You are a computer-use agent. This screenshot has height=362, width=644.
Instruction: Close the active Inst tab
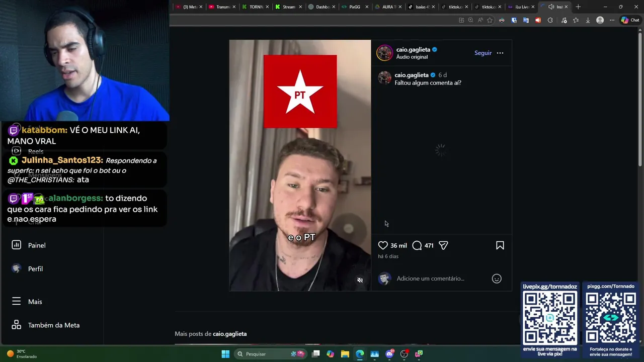pos(566,7)
